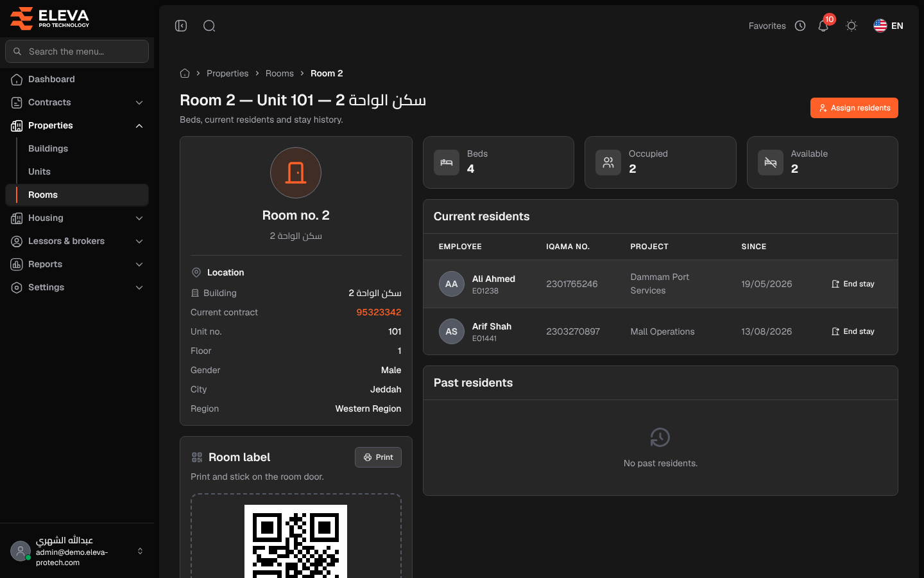Viewport: 924px width, 578px height.
Task: Open the account switcher for admin user
Action: [140, 551]
